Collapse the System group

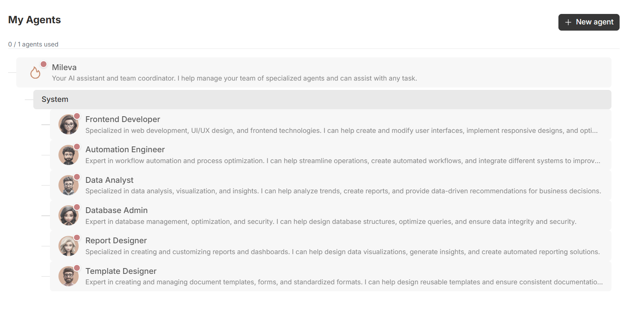[x=55, y=100]
